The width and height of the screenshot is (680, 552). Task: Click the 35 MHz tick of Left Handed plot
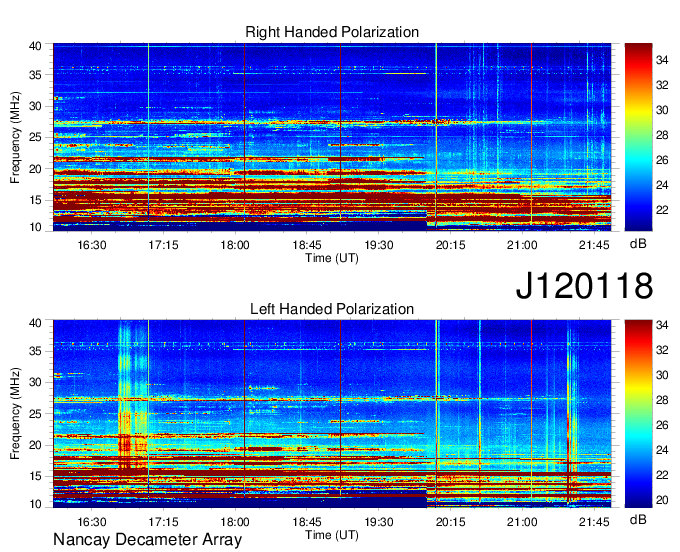pos(35,351)
